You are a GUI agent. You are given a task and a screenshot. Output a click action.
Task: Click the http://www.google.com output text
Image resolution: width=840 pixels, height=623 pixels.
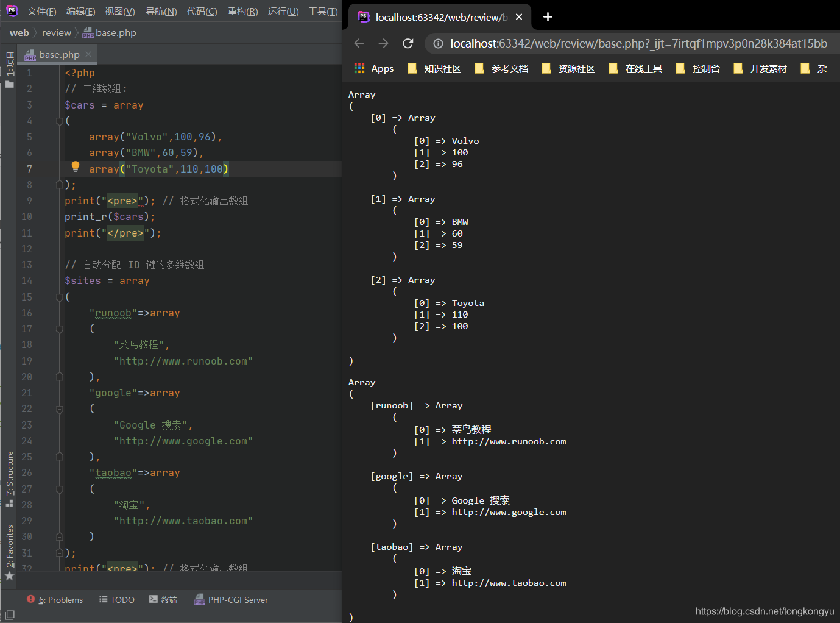[x=509, y=512]
